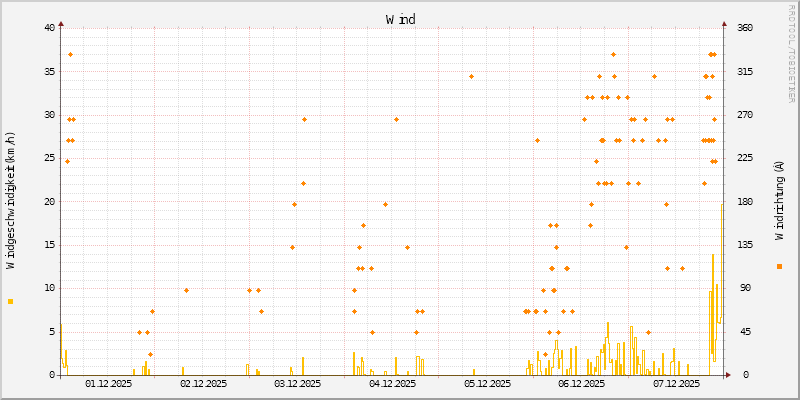Screen dimensions: 800x400
Task: Click the arrow at the top of the left axis
Action: 60,23
